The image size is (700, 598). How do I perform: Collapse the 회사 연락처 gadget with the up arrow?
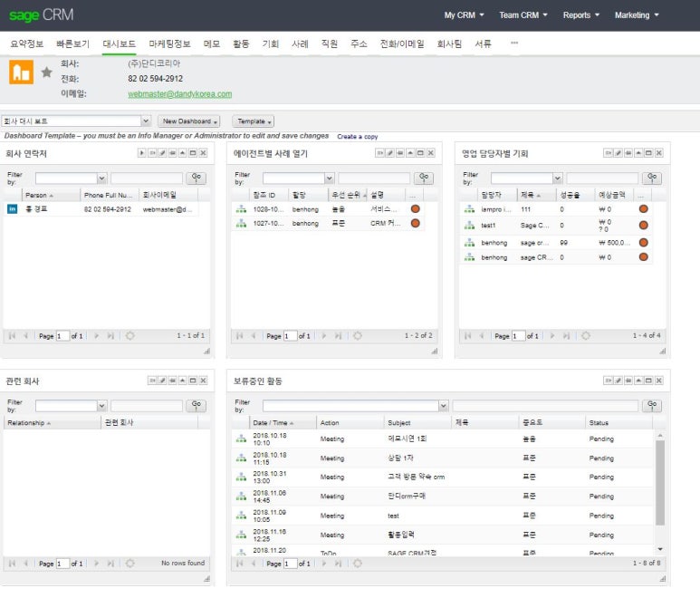(183, 153)
